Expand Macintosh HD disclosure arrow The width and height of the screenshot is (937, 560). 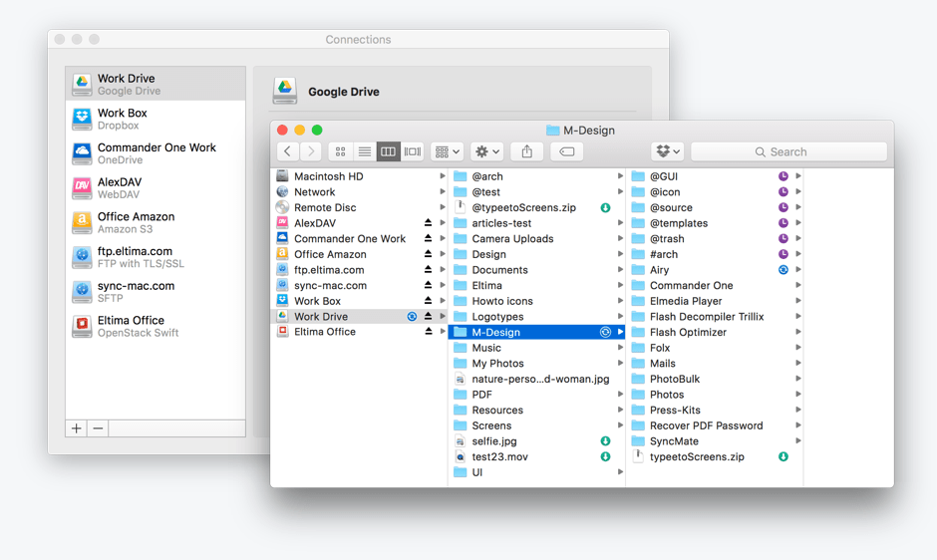coord(443,176)
